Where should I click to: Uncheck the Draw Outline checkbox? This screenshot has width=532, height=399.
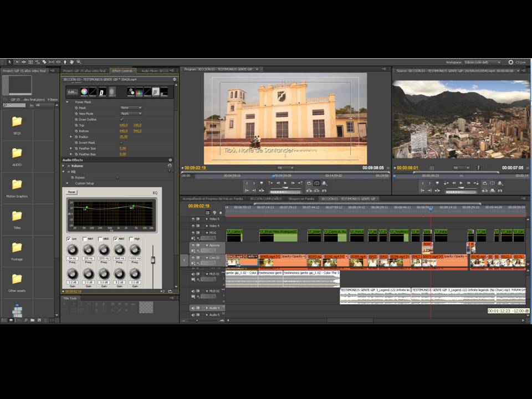121,119
